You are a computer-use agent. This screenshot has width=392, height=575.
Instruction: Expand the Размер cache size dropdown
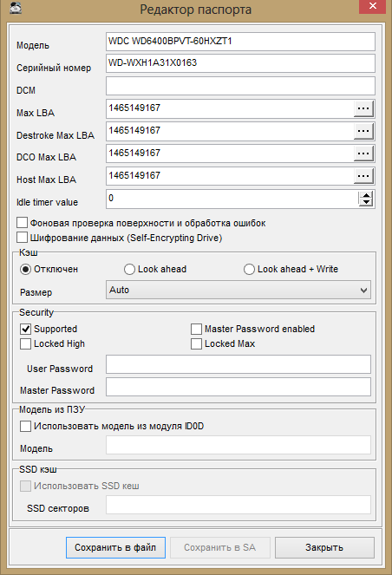(x=238, y=290)
